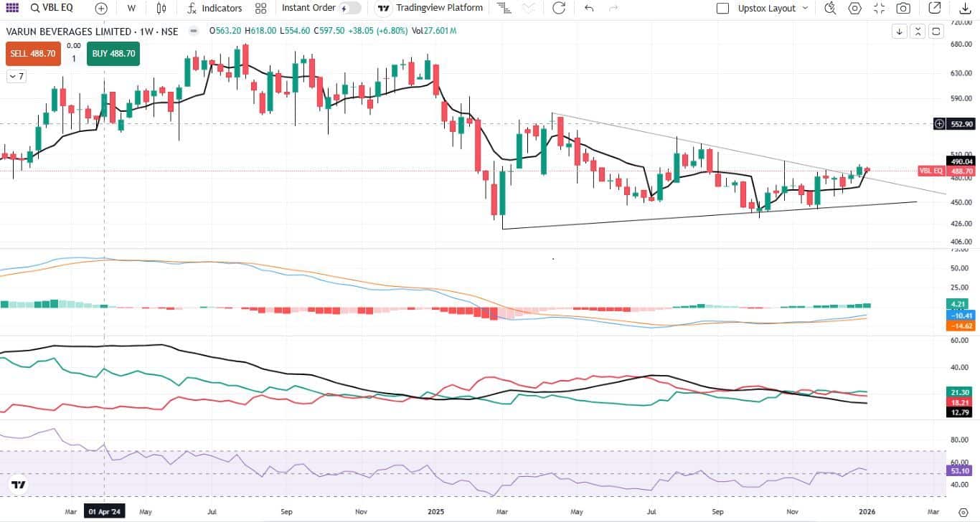This screenshot has height=522, width=980.
Task: Click the Vol 27.601M value
Action: [433, 32]
